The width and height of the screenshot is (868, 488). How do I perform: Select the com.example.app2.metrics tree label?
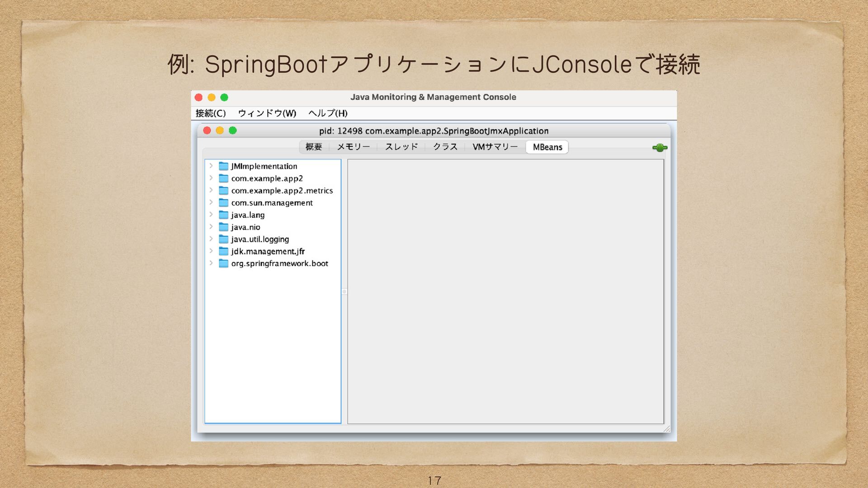click(282, 191)
